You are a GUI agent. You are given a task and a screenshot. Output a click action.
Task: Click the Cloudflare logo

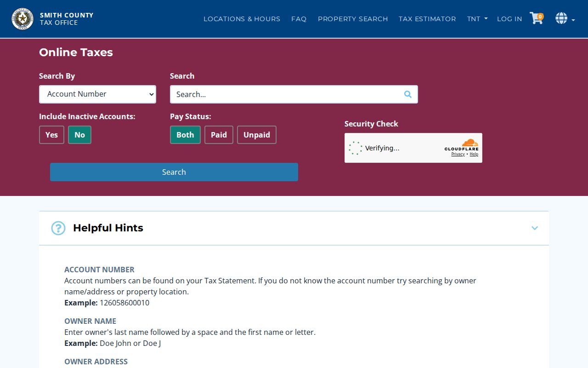point(462,145)
